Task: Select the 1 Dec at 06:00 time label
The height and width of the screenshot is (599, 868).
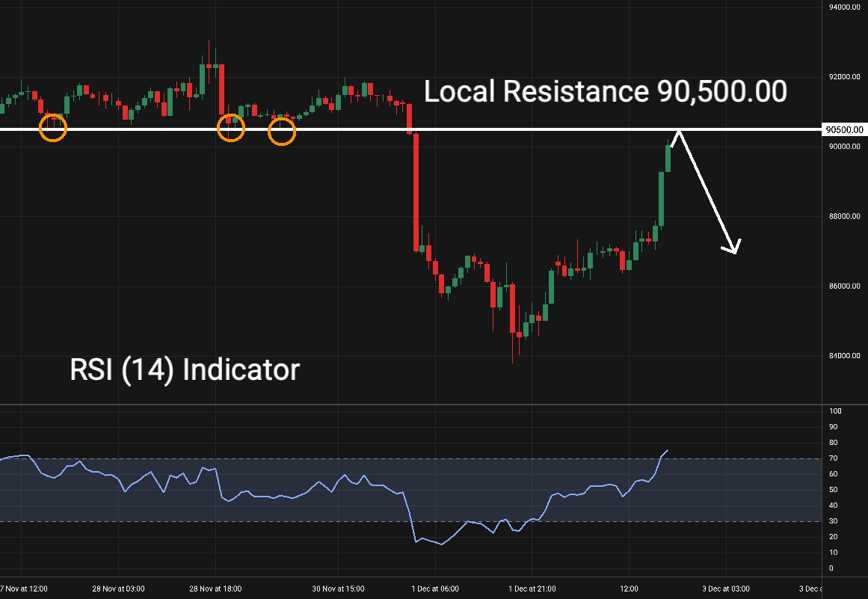Action: [435, 589]
